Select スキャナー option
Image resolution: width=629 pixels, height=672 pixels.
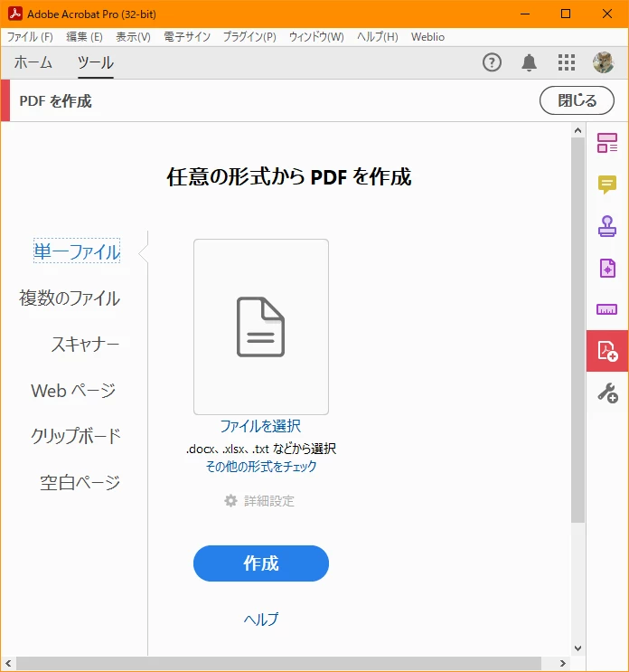85,345
